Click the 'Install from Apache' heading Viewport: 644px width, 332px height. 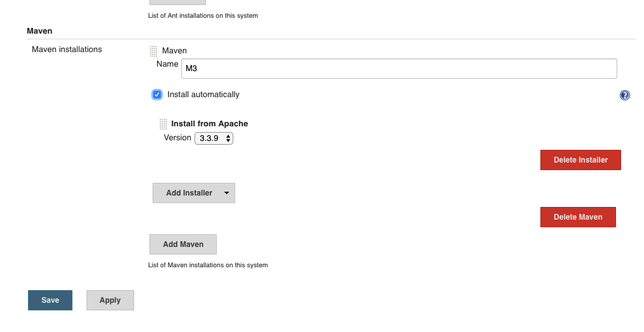coord(209,124)
